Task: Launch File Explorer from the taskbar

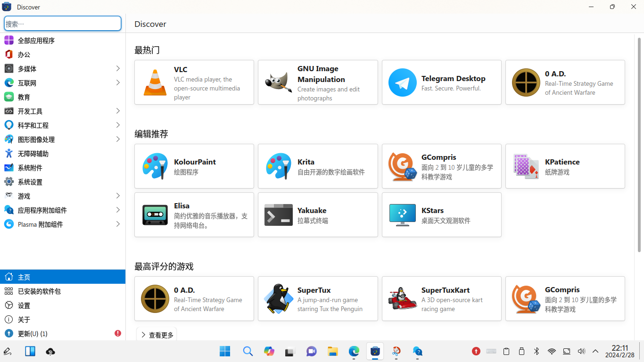Action: (333, 351)
